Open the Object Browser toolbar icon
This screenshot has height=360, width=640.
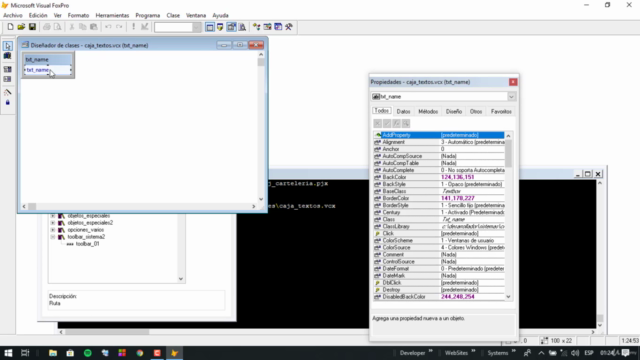point(267,27)
